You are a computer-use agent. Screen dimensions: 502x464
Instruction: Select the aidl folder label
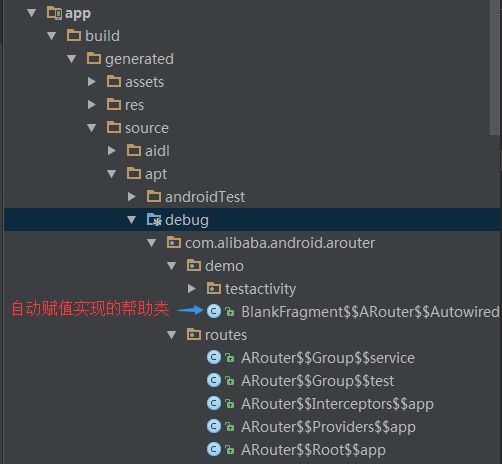coord(157,151)
